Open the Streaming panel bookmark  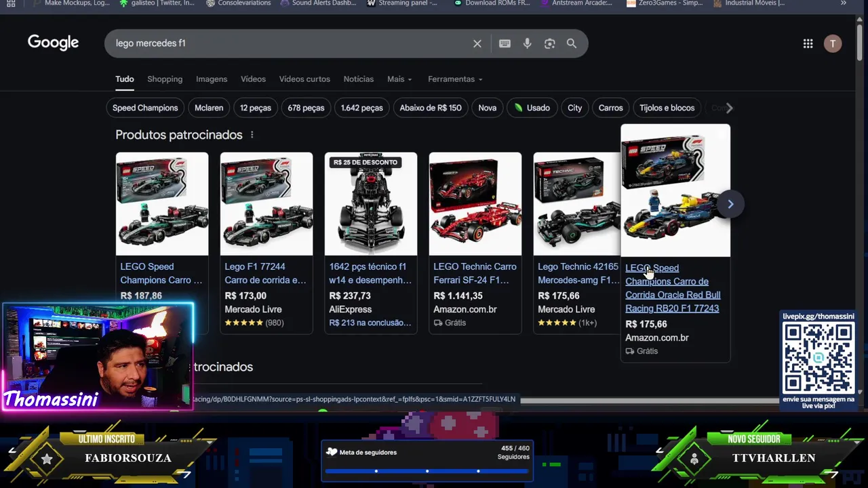pos(402,3)
